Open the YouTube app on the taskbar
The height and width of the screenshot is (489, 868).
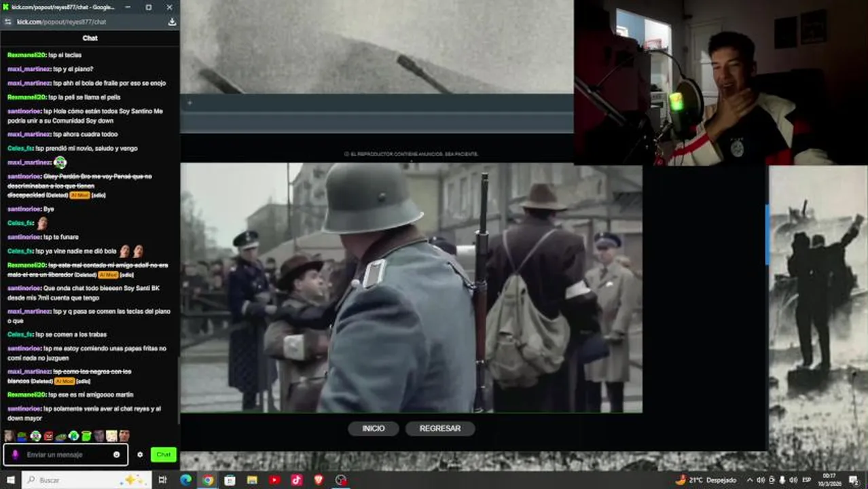point(274,479)
